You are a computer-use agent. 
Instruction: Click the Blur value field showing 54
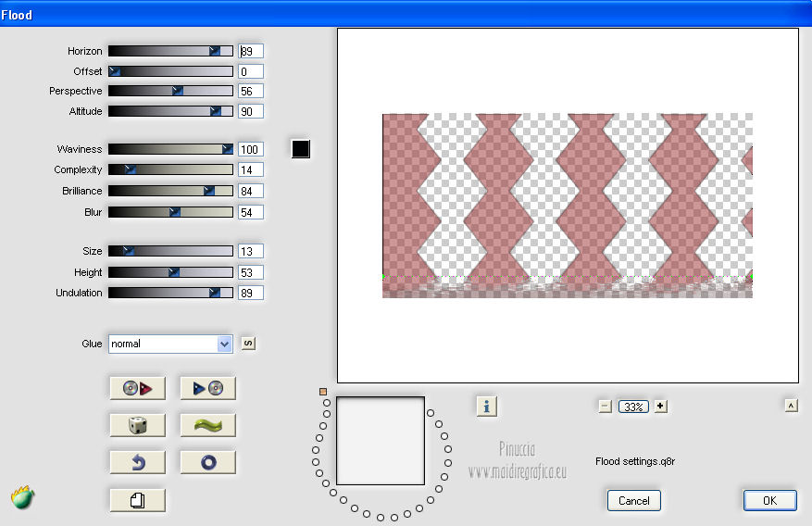point(251,212)
